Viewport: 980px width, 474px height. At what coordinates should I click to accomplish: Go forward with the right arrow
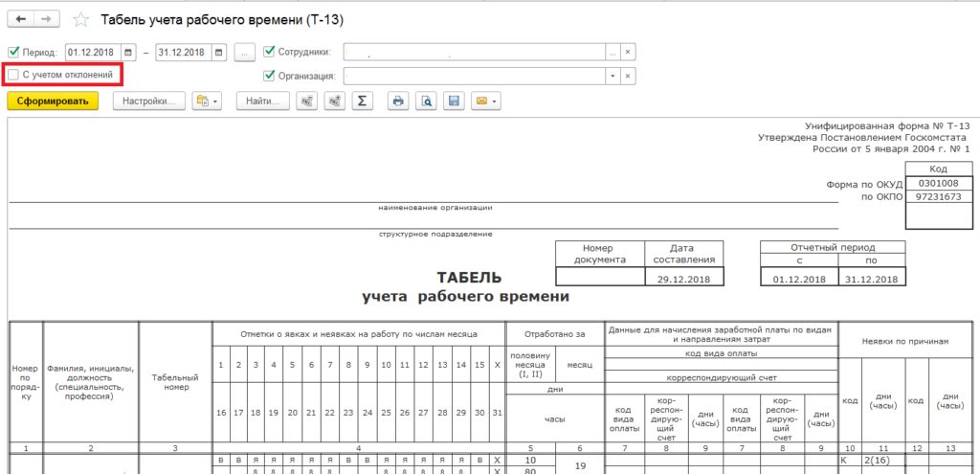(46, 19)
